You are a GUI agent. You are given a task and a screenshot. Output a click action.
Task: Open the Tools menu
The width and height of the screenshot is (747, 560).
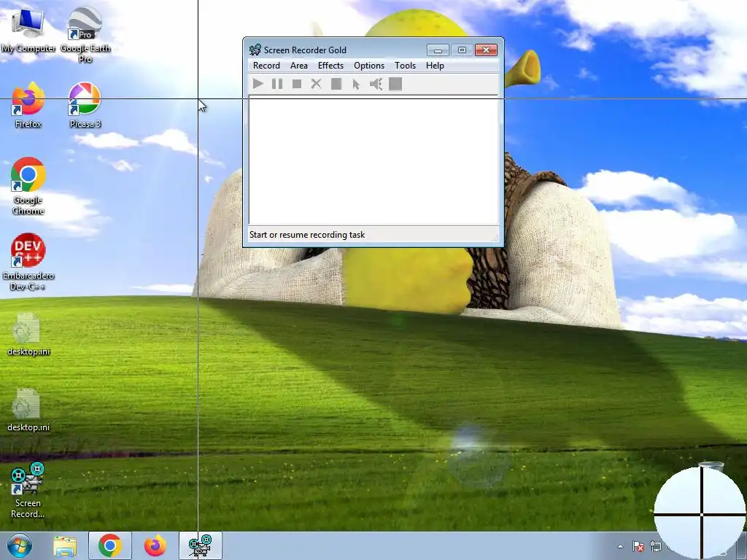(405, 66)
